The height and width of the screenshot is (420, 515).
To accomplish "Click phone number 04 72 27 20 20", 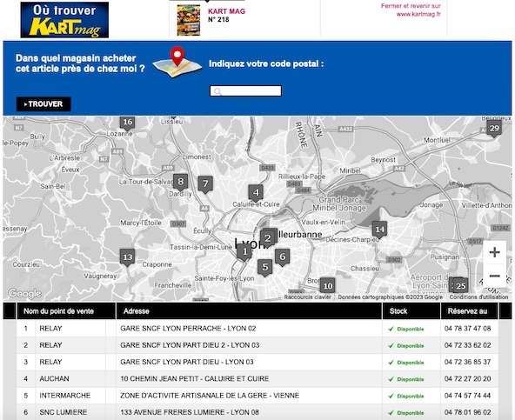I will pyautogui.click(x=467, y=378).
